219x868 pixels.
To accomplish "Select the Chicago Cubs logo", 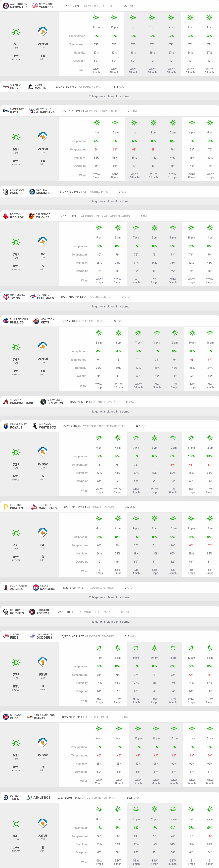I will click(6, 717).
